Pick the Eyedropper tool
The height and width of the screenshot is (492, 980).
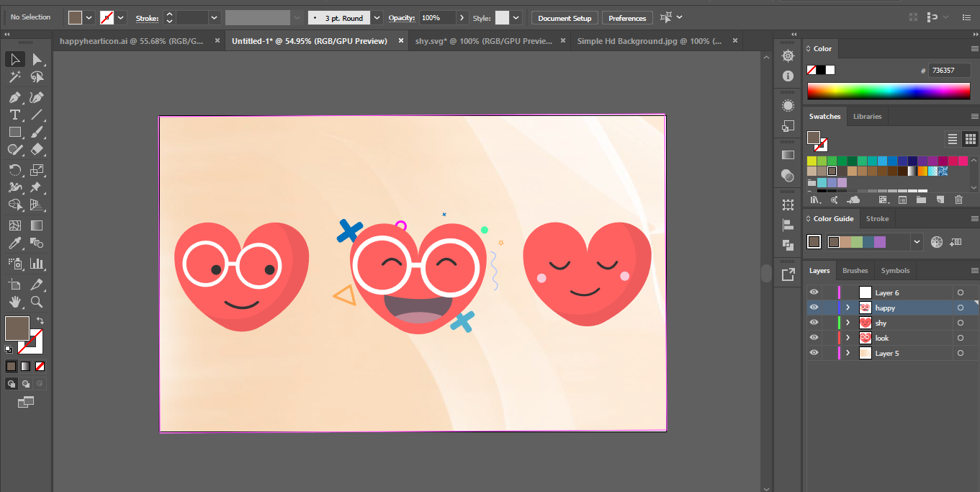coord(14,243)
